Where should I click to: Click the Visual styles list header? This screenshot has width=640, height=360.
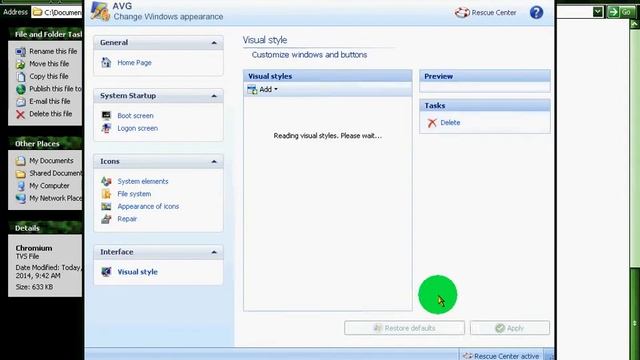328,76
